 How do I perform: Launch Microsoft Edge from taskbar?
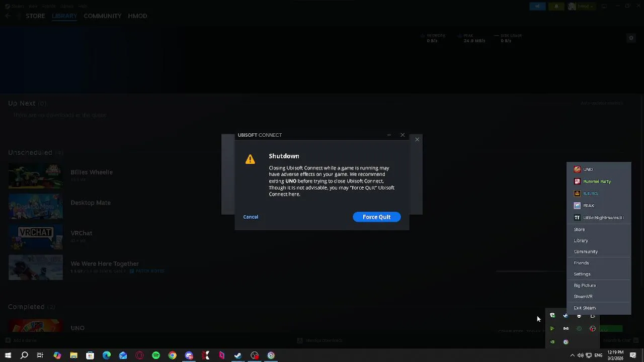point(107,355)
